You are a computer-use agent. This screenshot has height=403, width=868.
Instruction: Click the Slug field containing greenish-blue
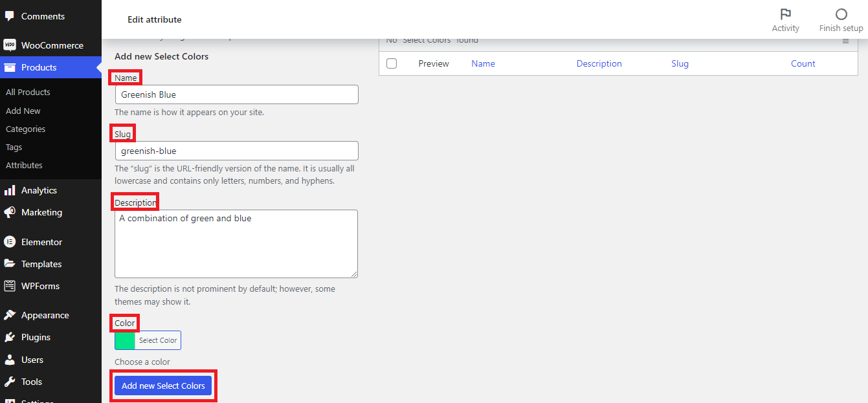236,151
